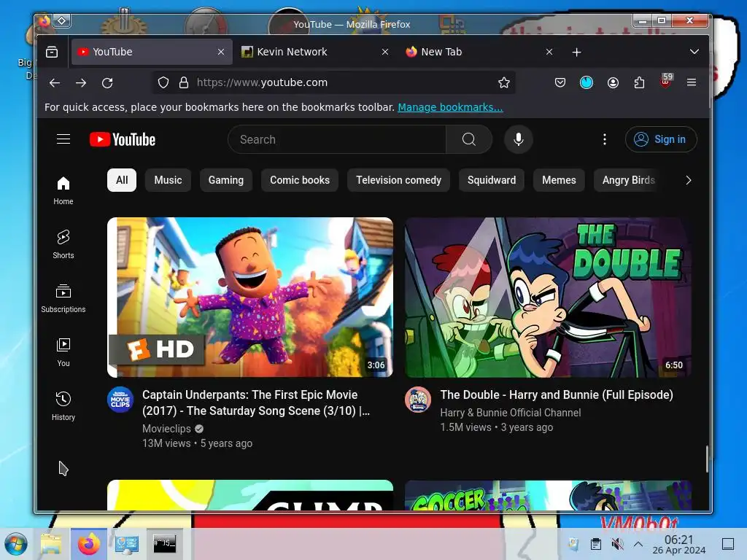Open the Pocket save icon
Image resolution: width=747 pixels, height=560 pixels.
pyautogui.click(x=560, y=83)
